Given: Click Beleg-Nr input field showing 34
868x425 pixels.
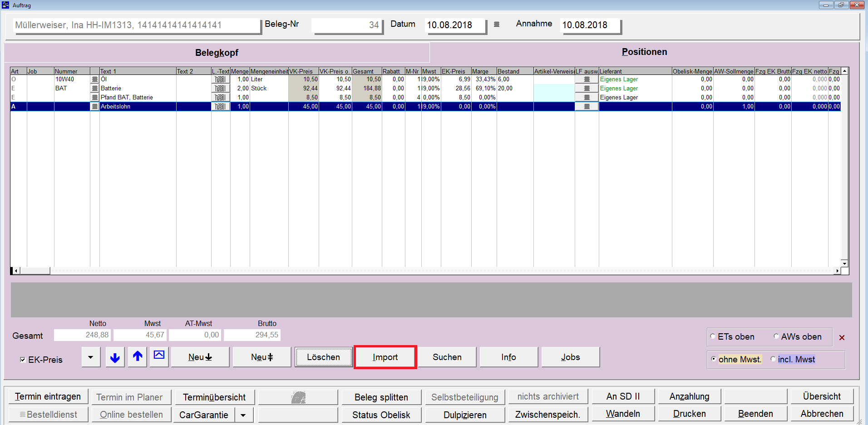Looking at the screenshot, I should pos(347,25).
